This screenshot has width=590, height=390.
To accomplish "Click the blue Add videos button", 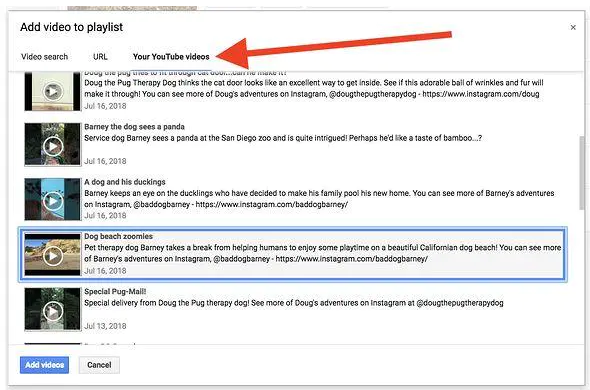I will tap(44, 365).
